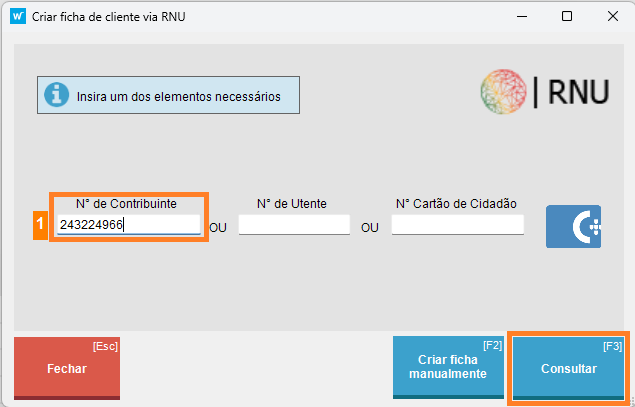Click the 'Insira um dos elementos necessários' message

click(178, 97)
